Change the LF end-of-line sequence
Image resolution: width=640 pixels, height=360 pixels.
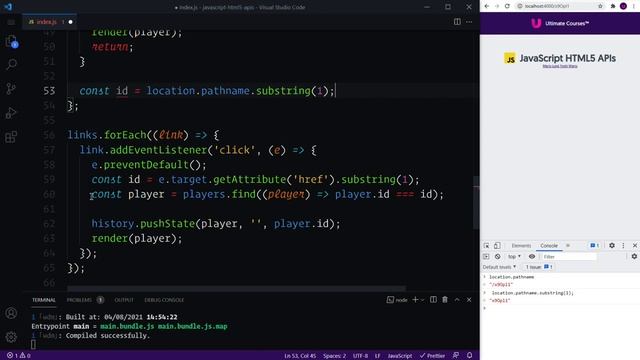[378, 356]
